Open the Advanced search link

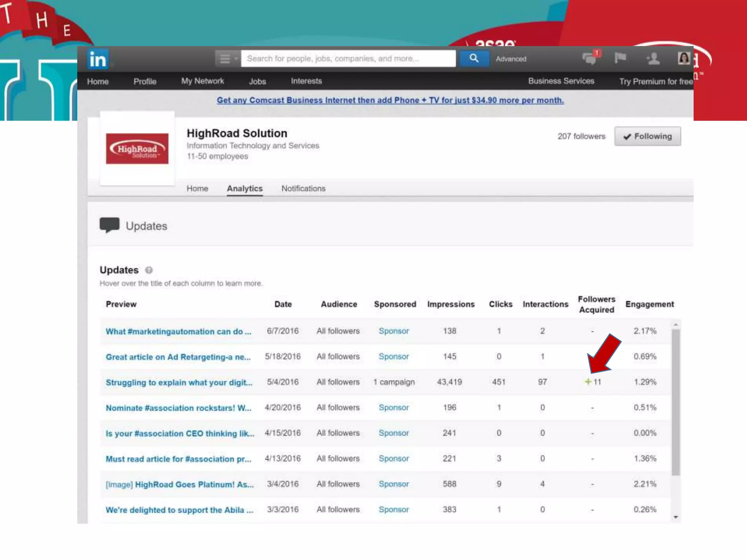511,59
